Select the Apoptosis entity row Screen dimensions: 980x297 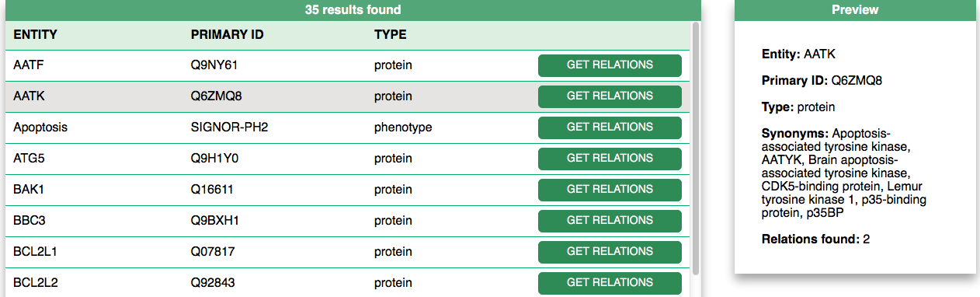point(348,128)
